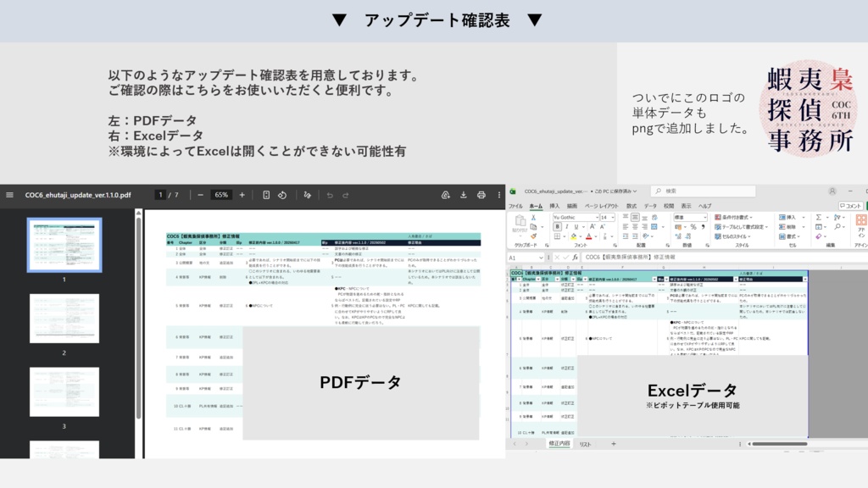Rotate the PDF counterclockwise
The width and height of the screenshot is (868, 488).
point(282,195)
